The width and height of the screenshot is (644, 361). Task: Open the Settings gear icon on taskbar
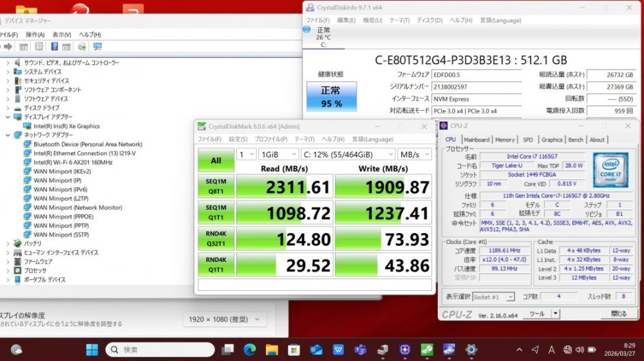(x=471, y=349)
